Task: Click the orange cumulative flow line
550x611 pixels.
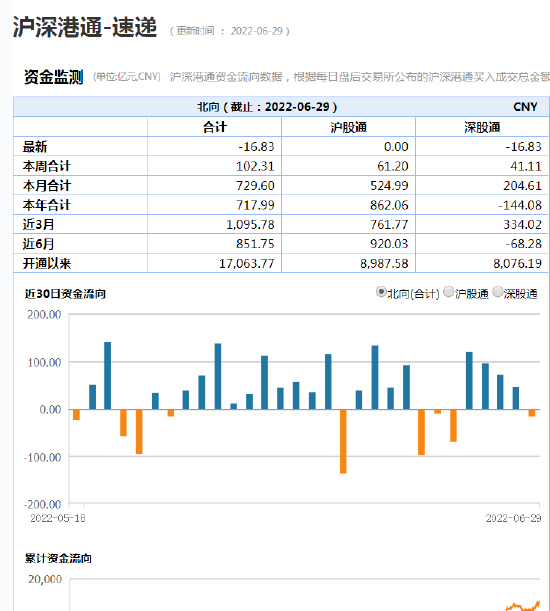Action: coord(523,606)
